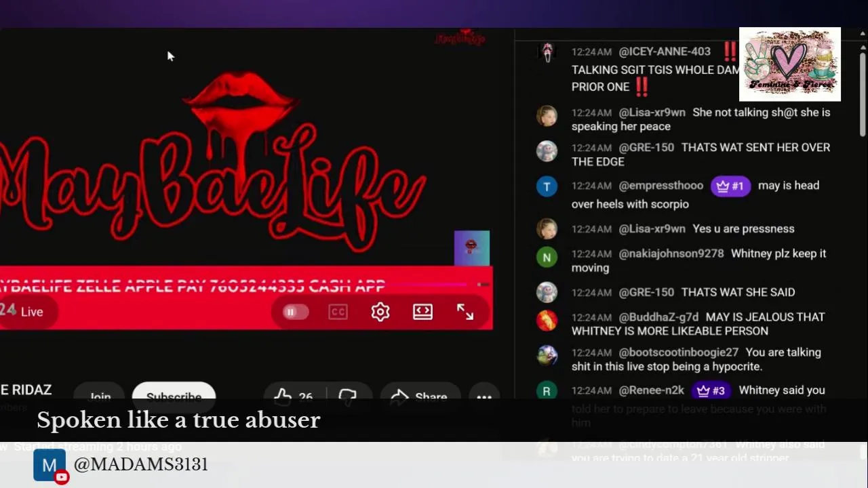Click the MayBaeLife logo in the video
This screenshot has height=488, width=868.
tap(214, 163)
